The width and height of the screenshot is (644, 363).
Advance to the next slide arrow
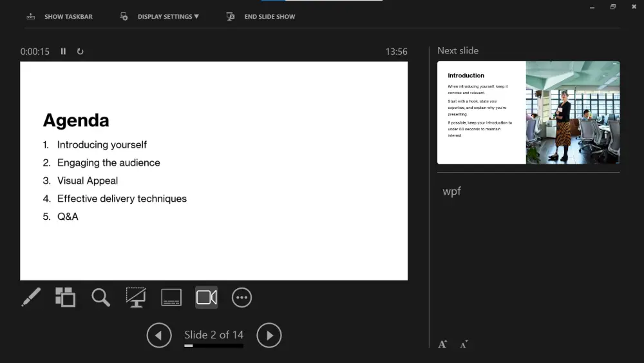[269, 335]
